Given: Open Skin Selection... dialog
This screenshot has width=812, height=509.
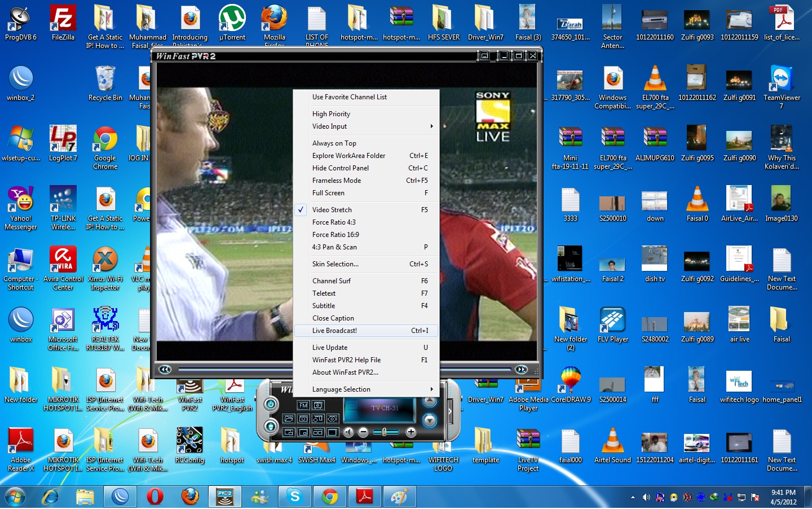Looking at the screenshot, I should pyautogui.click(x=367, y=264).
